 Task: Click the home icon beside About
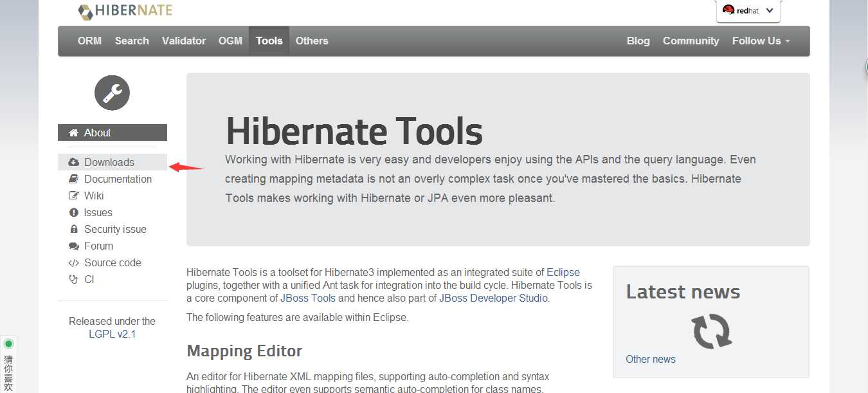[73, 133]
